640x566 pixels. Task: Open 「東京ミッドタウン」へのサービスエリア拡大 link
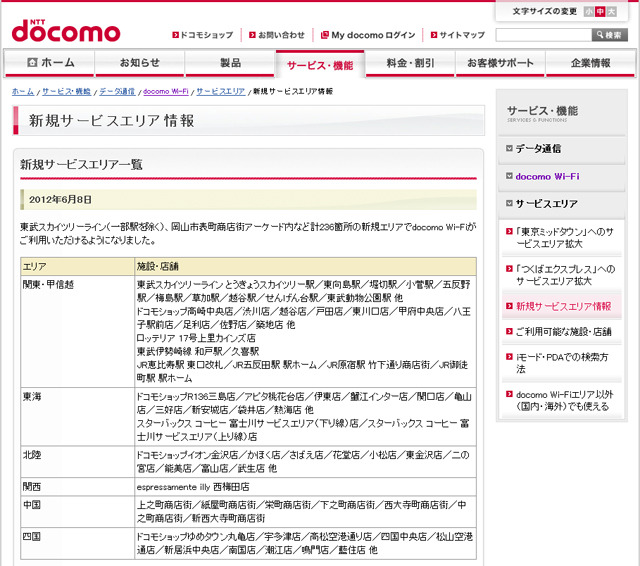pos(565,238)
